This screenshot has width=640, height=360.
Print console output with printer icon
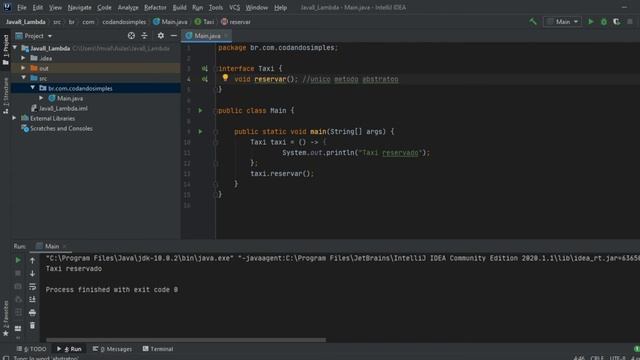[x=32, y=313]
